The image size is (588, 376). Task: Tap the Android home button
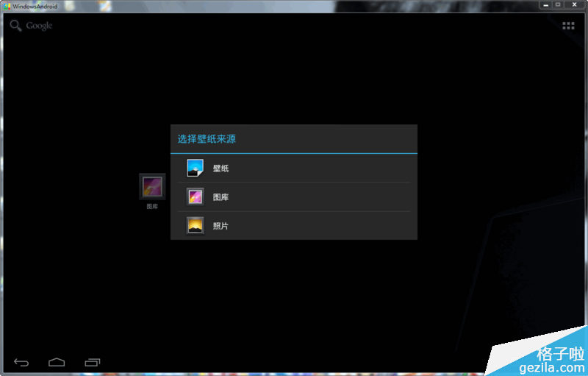(x=57, y=362)
